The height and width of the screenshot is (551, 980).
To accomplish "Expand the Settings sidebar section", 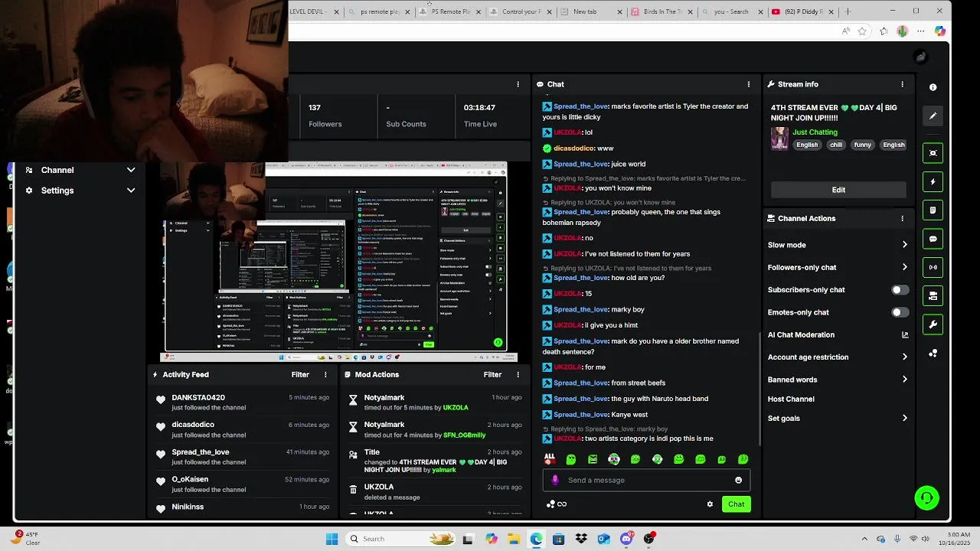I will click(x=80, y=191).
